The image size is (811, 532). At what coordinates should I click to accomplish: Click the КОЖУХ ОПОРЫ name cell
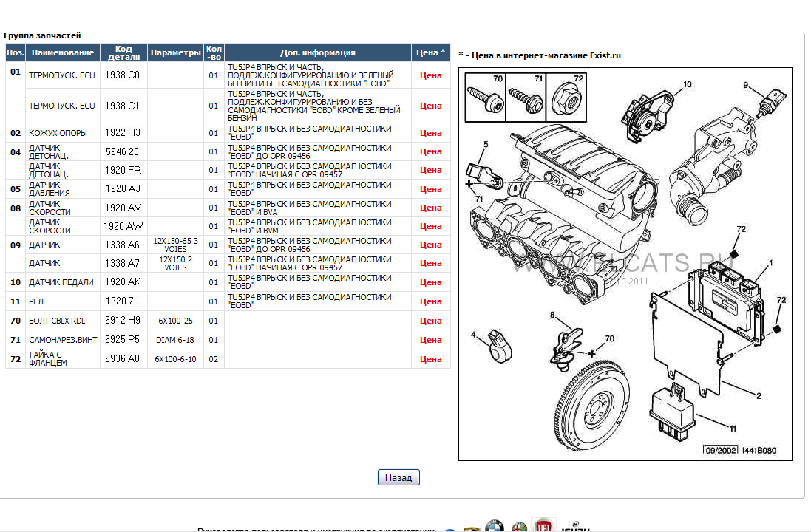pos(63,134)
